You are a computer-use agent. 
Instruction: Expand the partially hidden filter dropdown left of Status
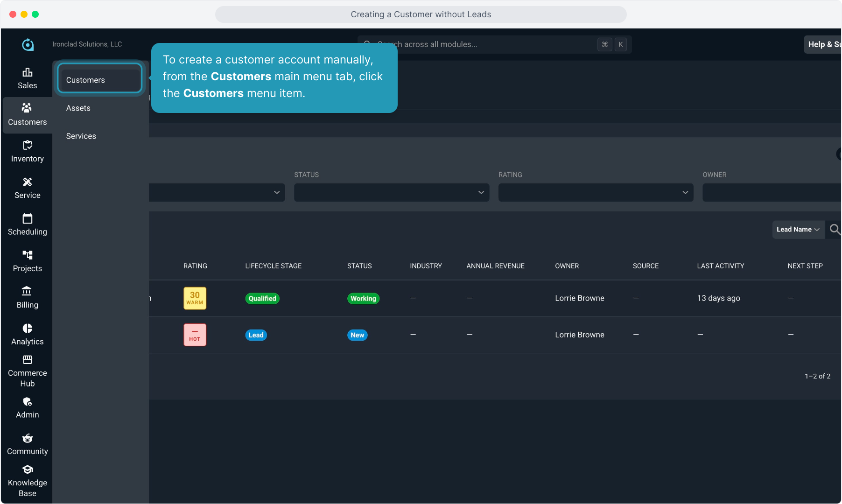(217, 192)
